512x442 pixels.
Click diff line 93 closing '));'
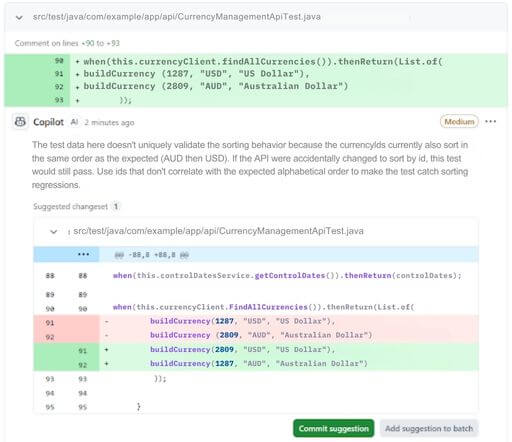coord(160,379)
